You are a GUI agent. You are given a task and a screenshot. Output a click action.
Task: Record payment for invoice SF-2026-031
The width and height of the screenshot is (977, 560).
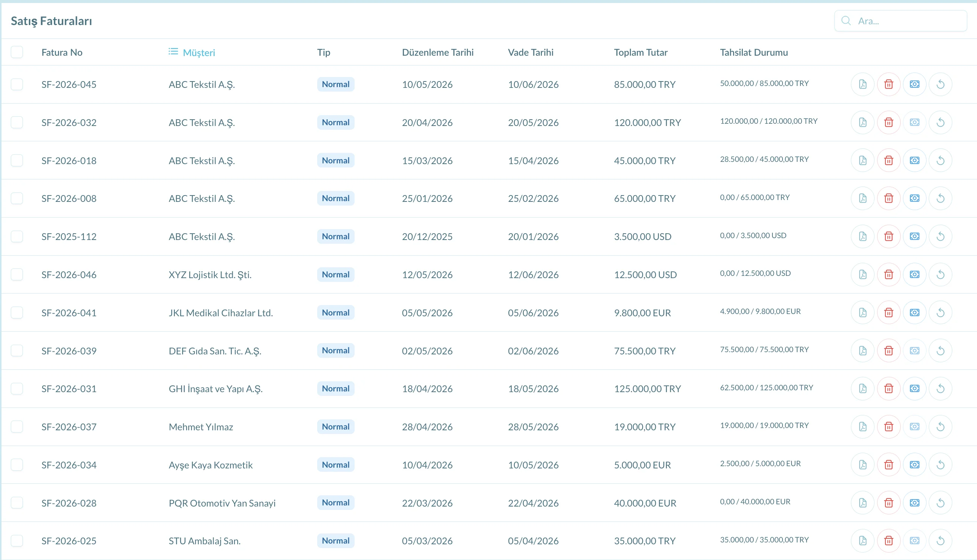coord(914,388)
